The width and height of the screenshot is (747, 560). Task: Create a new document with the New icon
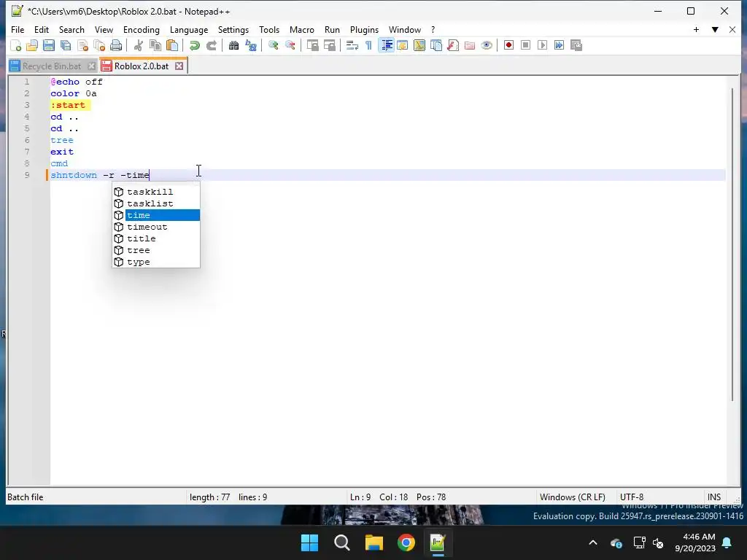[x=16, y=45]
